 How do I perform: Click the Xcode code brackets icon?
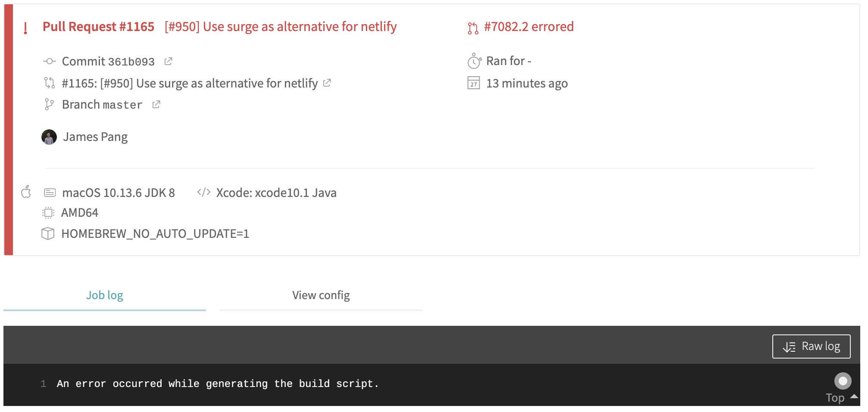[x=203, y=193]
